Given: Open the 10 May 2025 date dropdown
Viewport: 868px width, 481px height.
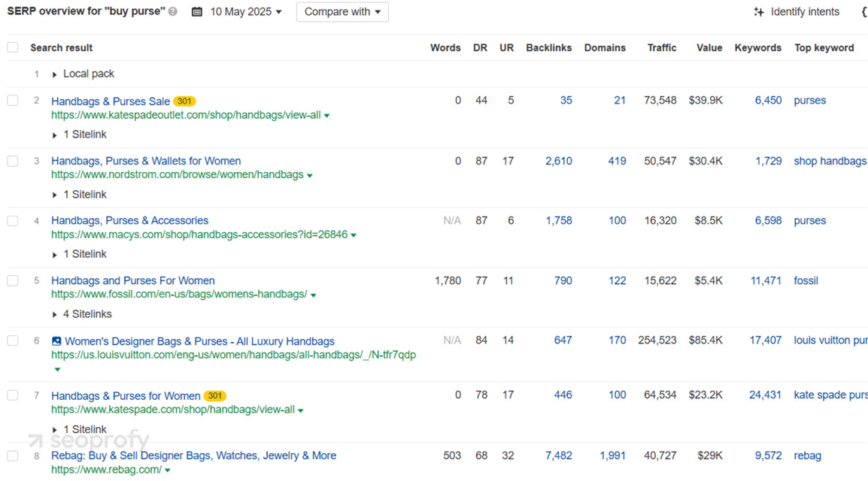Looking at the screenshot, I should (x=246, y=11).
